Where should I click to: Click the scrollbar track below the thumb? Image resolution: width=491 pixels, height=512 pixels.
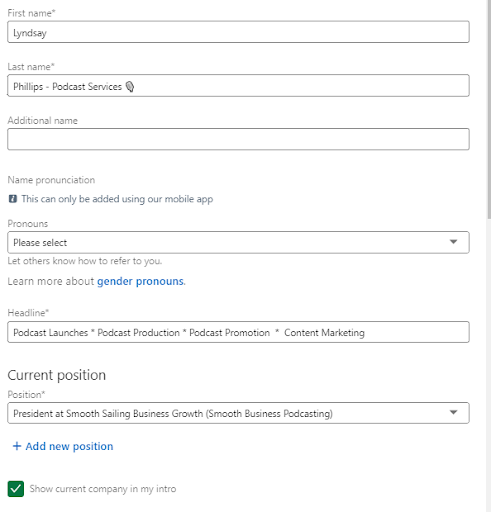click(489, 365)
